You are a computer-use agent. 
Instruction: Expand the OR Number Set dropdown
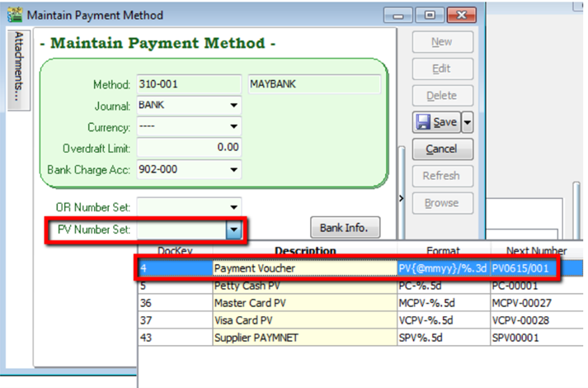tap(234, 206)
